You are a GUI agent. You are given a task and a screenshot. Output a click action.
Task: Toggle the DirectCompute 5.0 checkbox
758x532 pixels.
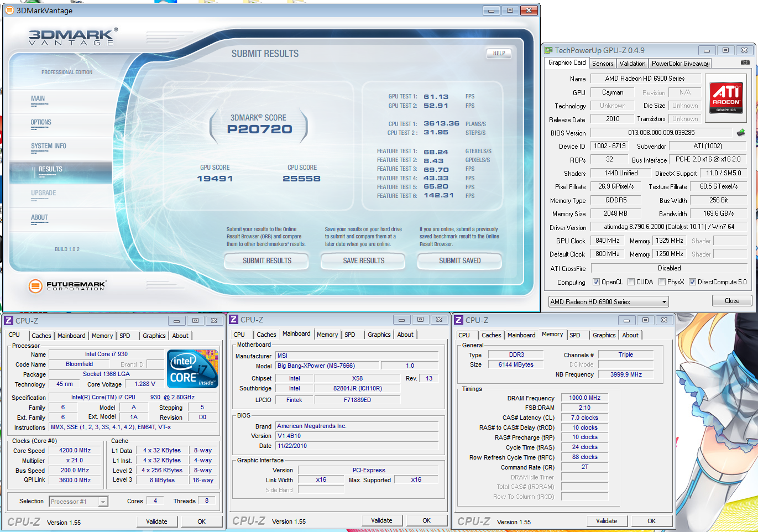coord(692,282)
